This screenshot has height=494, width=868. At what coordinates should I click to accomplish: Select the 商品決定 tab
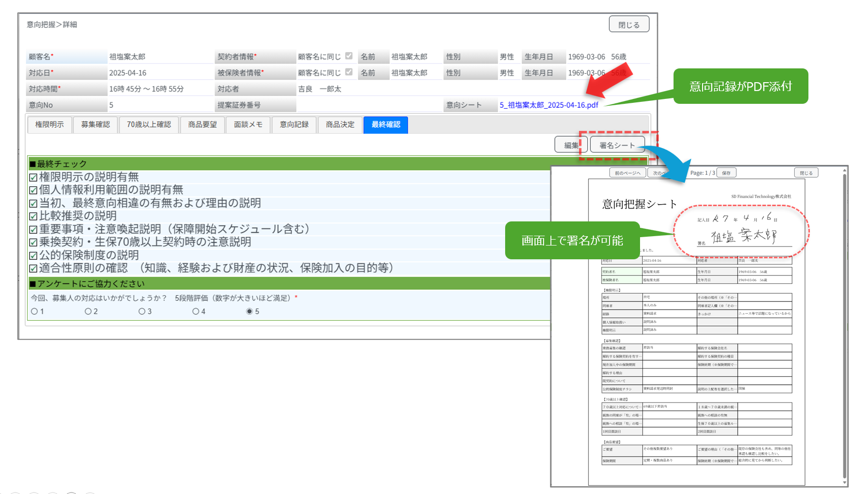pyautogui.click(x=340, y=124)
